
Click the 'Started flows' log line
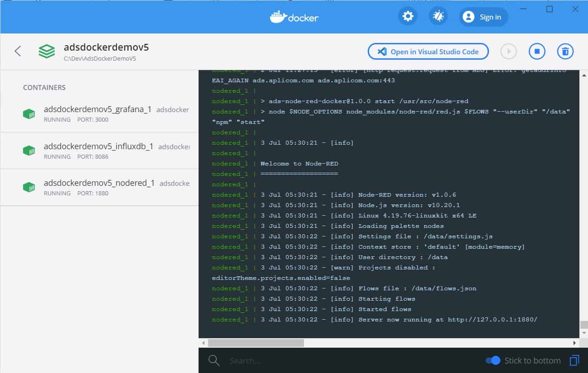312,309
